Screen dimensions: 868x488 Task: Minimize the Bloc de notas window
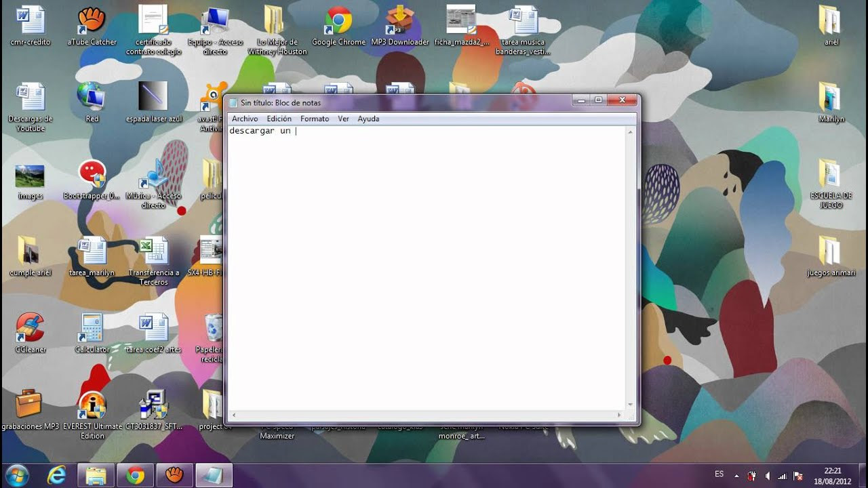[x=580, y=100]
